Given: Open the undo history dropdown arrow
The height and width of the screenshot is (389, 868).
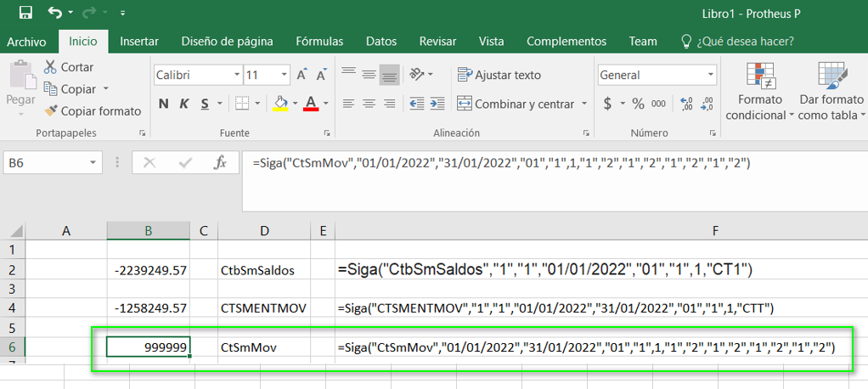Looking at the screenshot, I should (x=70, y=13).
